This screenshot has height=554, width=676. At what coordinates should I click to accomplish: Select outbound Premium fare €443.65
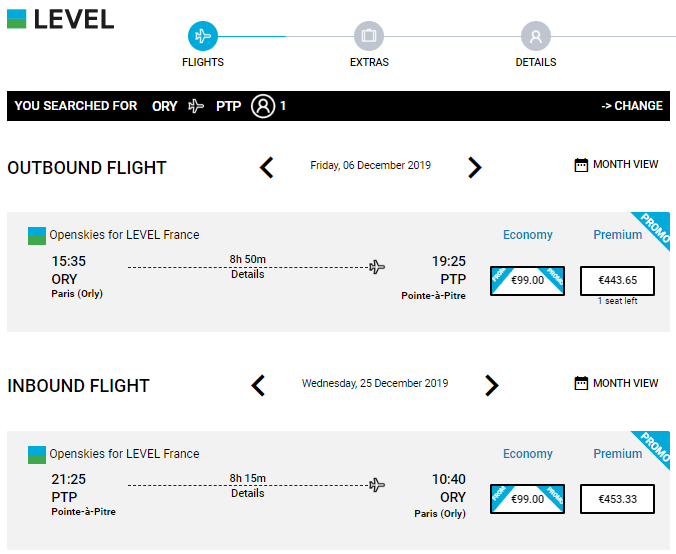point(617,281)
